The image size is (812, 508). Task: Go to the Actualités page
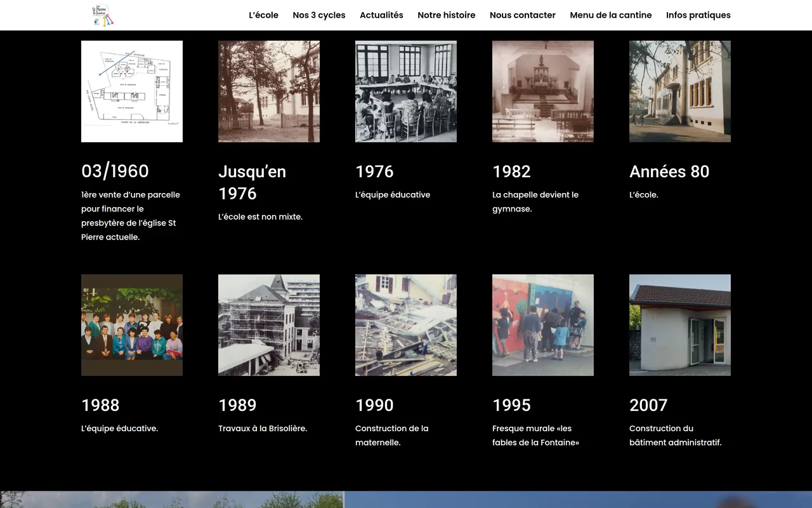click(x=381, y=15)
